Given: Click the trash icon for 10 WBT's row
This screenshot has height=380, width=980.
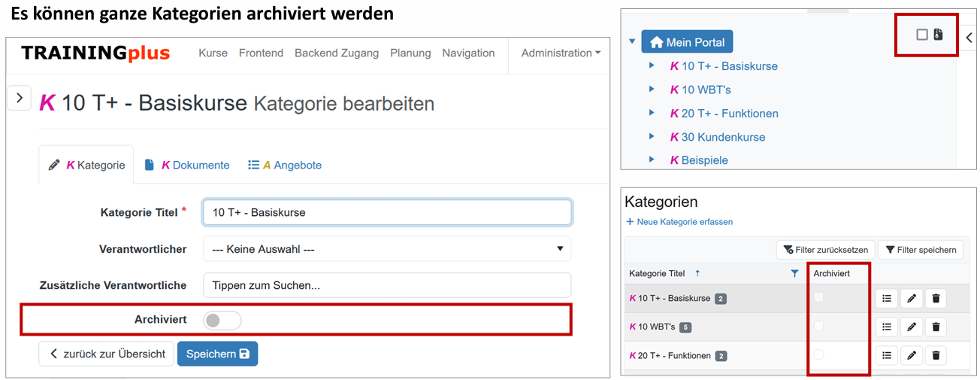Looking at the screenshot, I should tap(936, 327).
